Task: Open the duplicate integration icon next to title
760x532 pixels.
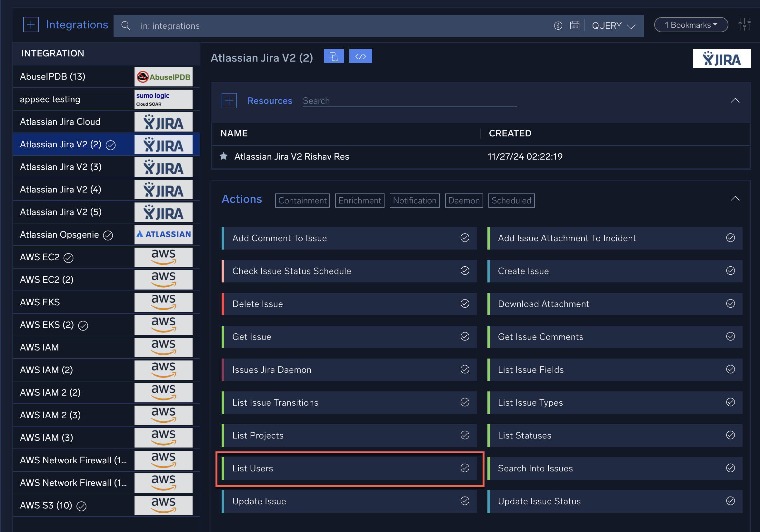Action: pos(334,56)
